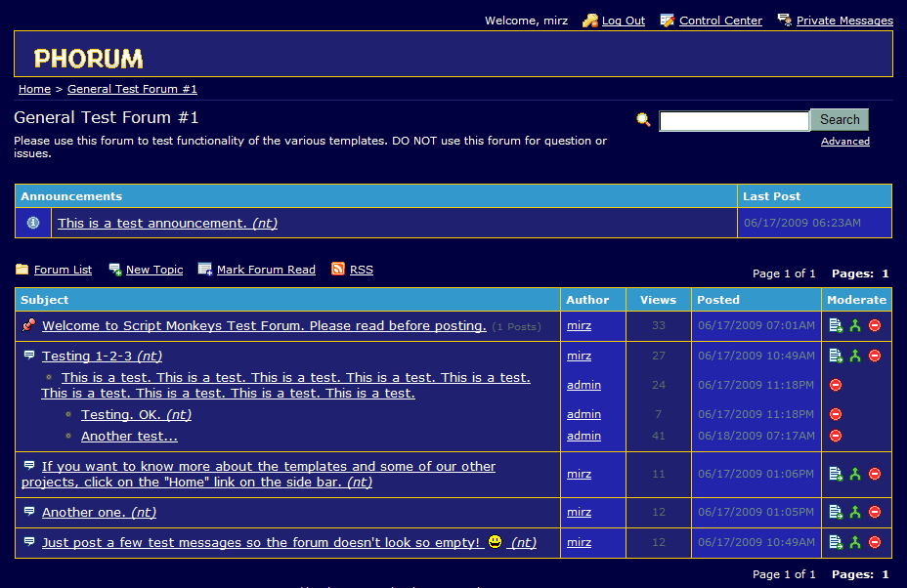Delete the 'This is a test.' reply

pos(836,385)
